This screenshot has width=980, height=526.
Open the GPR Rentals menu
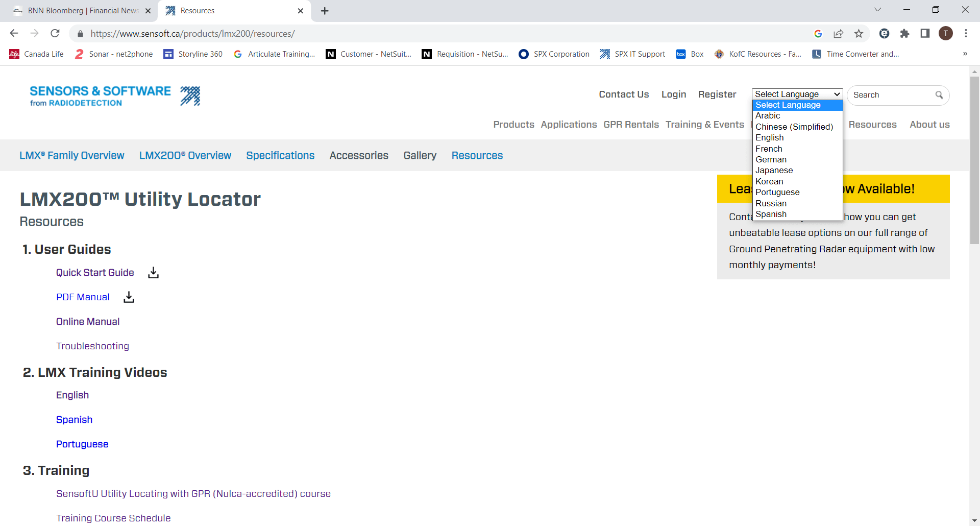(631, 125)
